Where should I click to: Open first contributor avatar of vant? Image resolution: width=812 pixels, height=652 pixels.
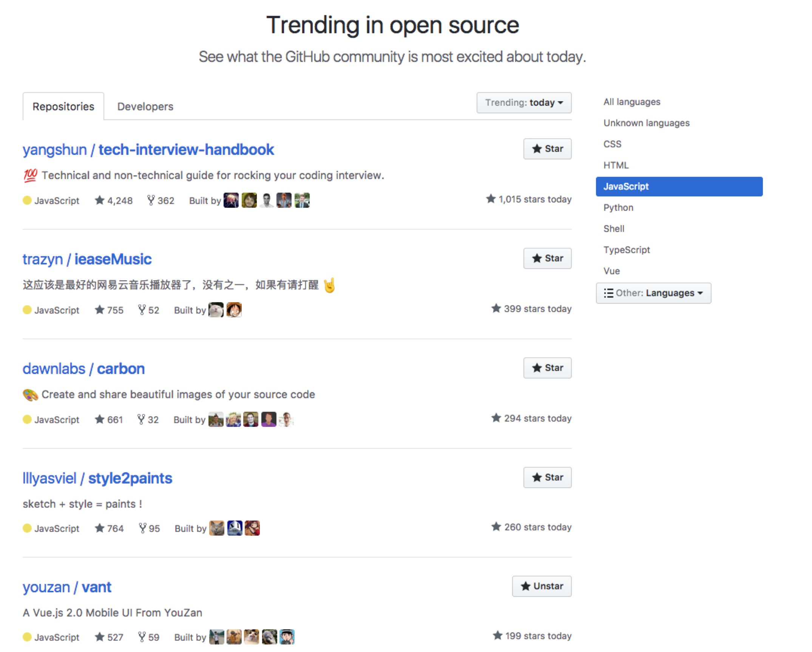coord(217,637)
